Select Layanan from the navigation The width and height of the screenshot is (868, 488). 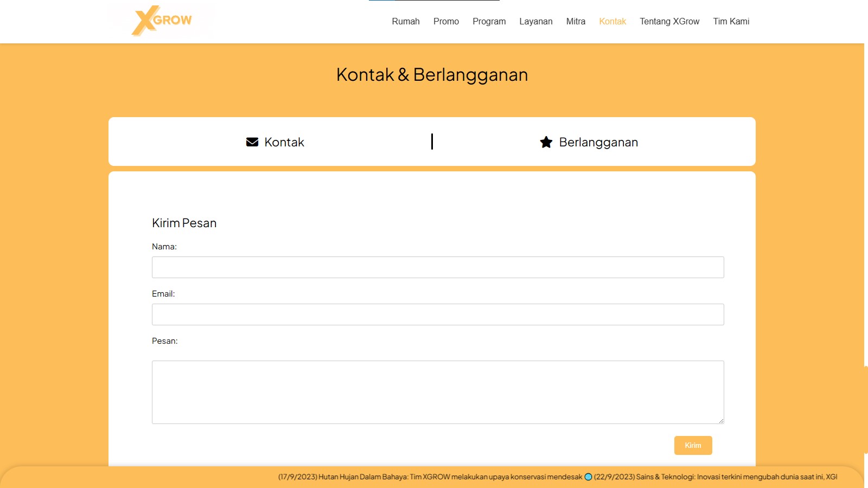coord(536,21)
